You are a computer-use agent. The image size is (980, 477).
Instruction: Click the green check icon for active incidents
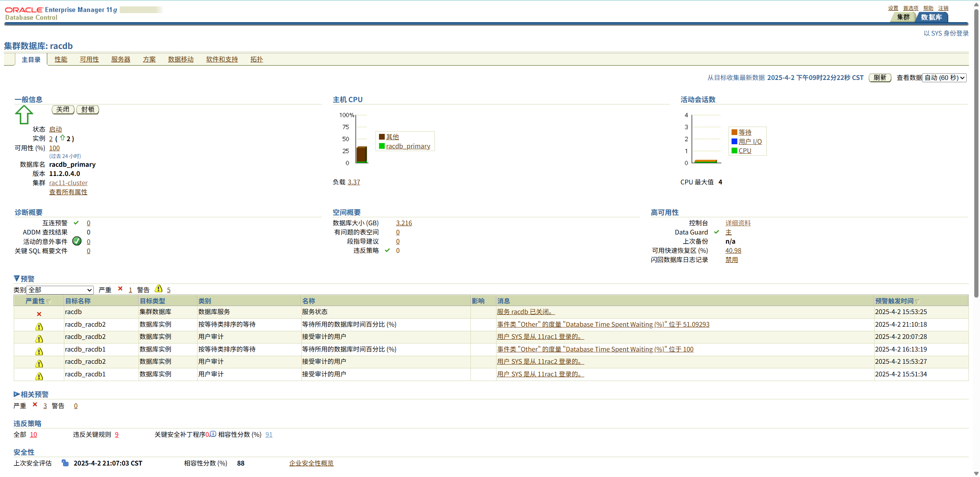77,241
